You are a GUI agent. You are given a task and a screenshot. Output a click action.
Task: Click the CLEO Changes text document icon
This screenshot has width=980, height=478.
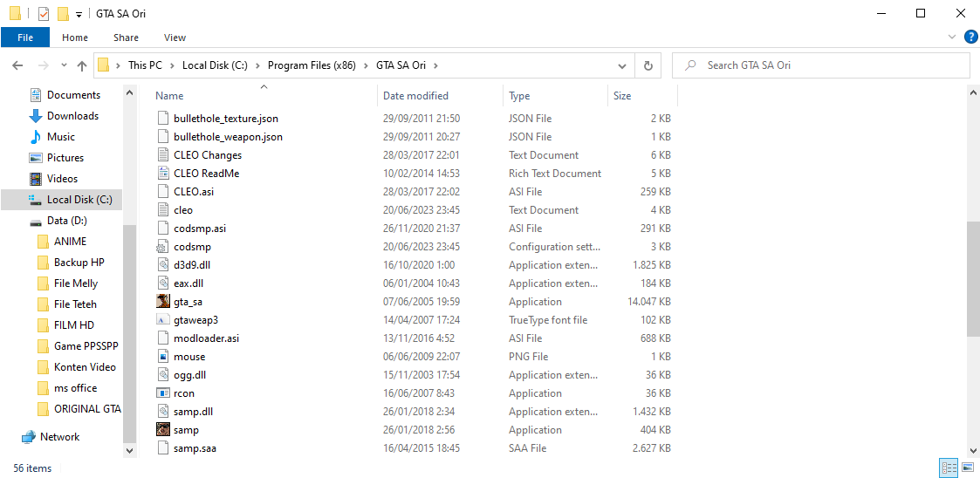162,155
